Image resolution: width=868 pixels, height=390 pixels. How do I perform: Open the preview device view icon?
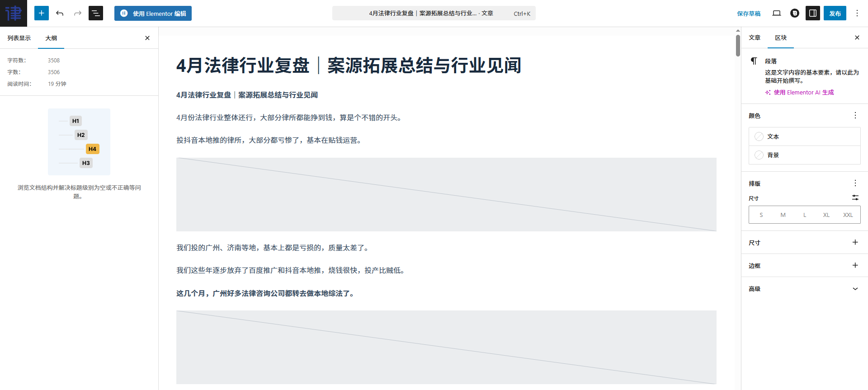(x=777, y=13)
